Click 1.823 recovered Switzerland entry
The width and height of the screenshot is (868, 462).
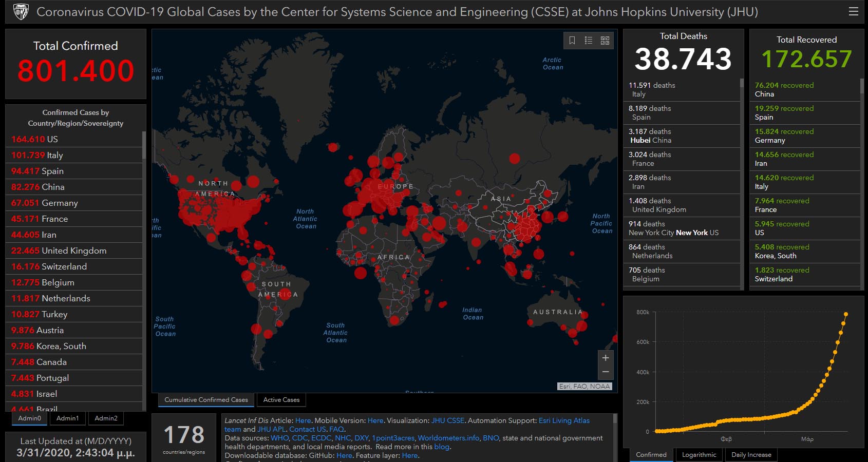pyautogui.click(x=805, y=275)
